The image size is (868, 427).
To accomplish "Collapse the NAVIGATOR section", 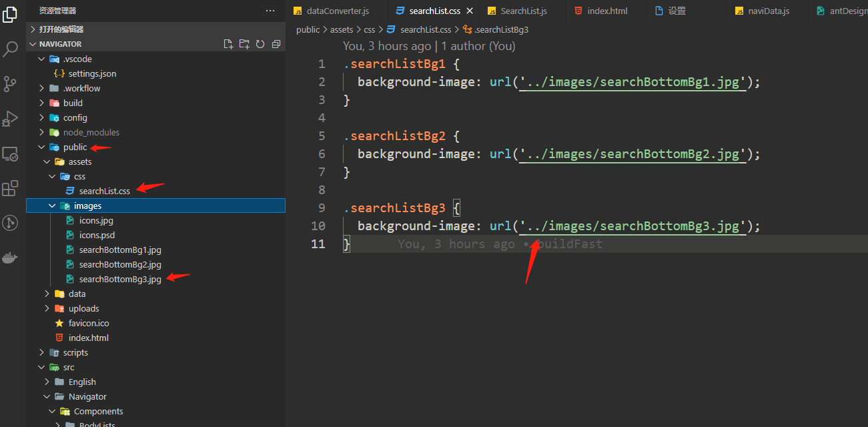I will pyautogui.click(x=33, y=44).
